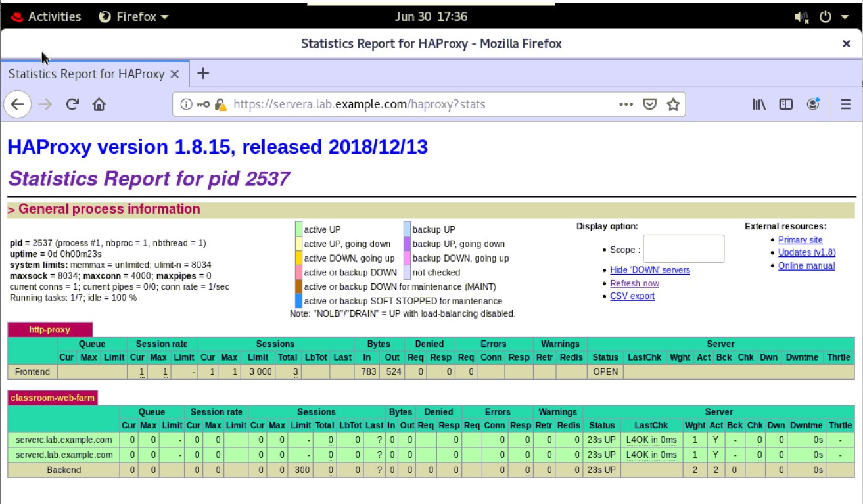Click the classroom-web-farm section label

[53, 398]
